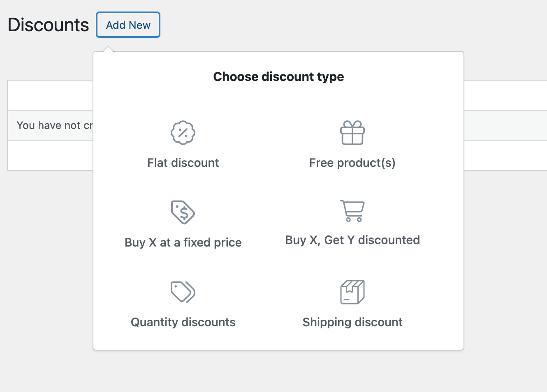The height and width of the screenshot is (392, 547).
Task: Click the percent badge Flat discount icon
Action: click(183, 133)
